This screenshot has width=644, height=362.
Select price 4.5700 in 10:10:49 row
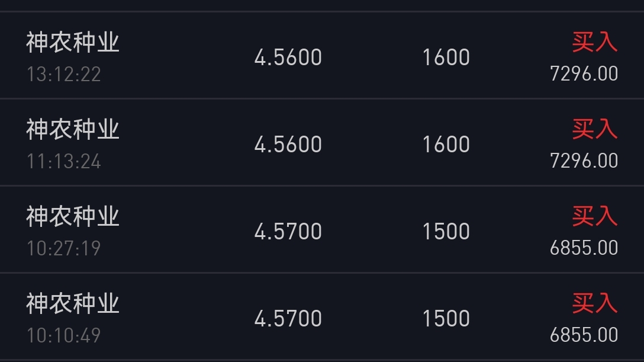point(288,318)
